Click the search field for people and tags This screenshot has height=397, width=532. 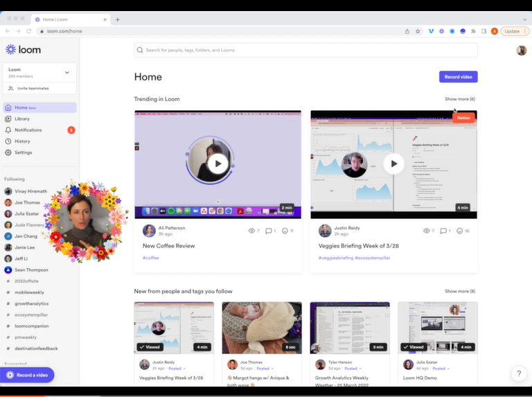tap(305, 50)
